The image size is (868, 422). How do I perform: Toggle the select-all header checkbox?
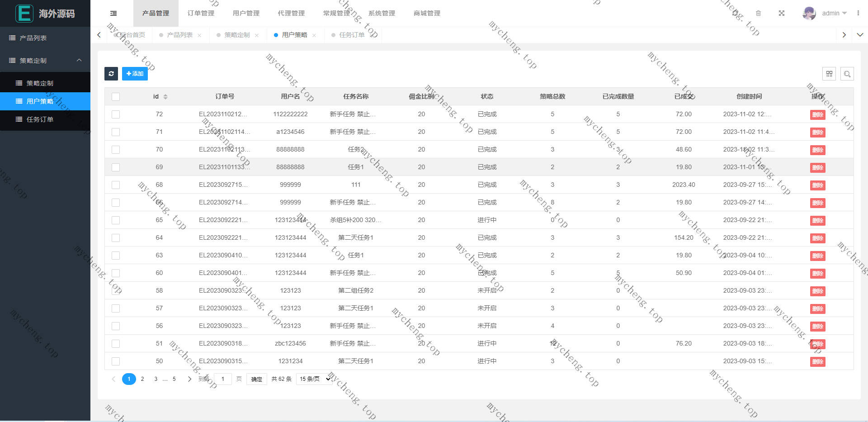point(116,97)
